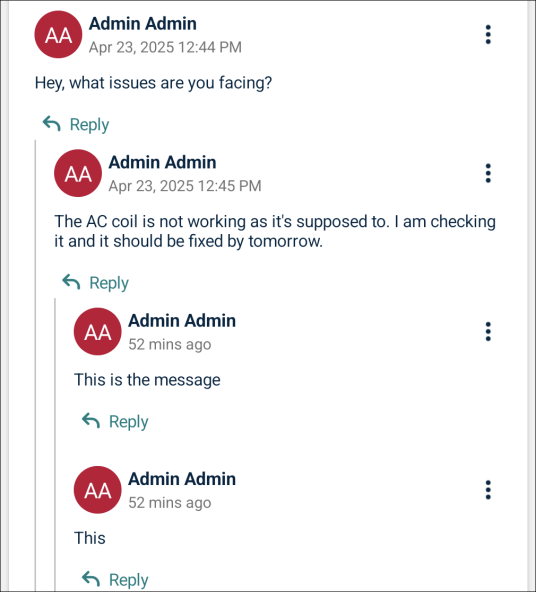Click reply arrow under 'Hey, what issues' comment
The width and height of the screenshot is (536, 592).
52,124
